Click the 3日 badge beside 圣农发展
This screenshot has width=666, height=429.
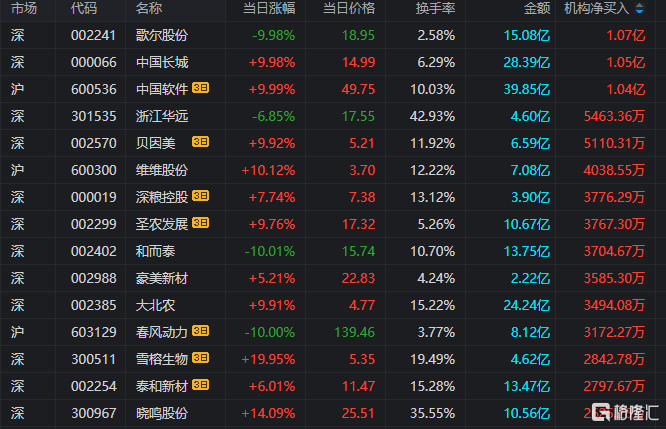click(200, 223)
